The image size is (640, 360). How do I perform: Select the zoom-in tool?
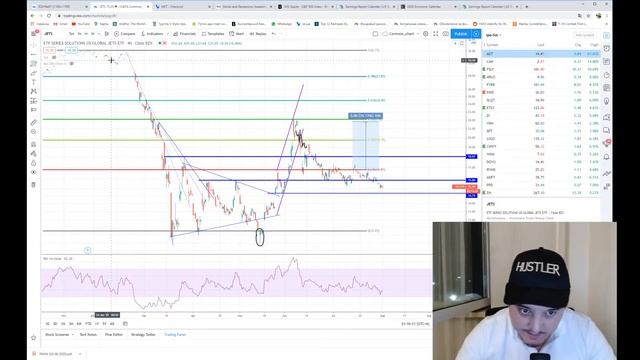[x=33, y=132]
